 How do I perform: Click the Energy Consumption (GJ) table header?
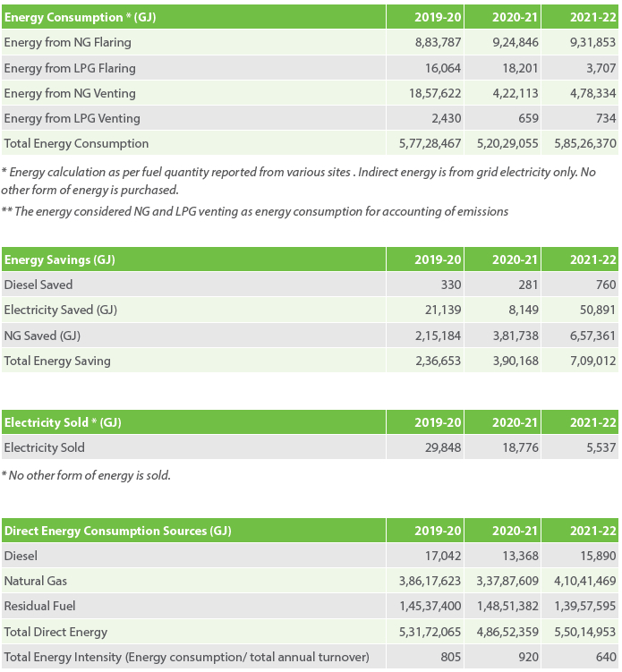tap(81, 17)
